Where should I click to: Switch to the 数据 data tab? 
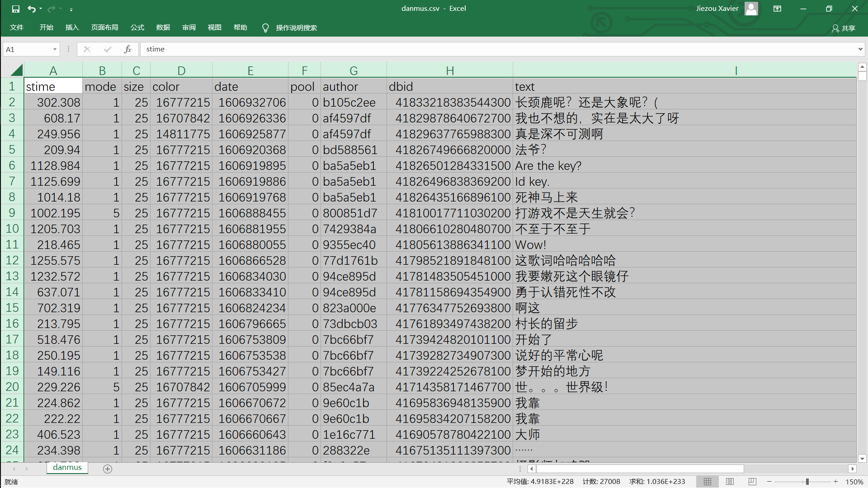point(163,28)
